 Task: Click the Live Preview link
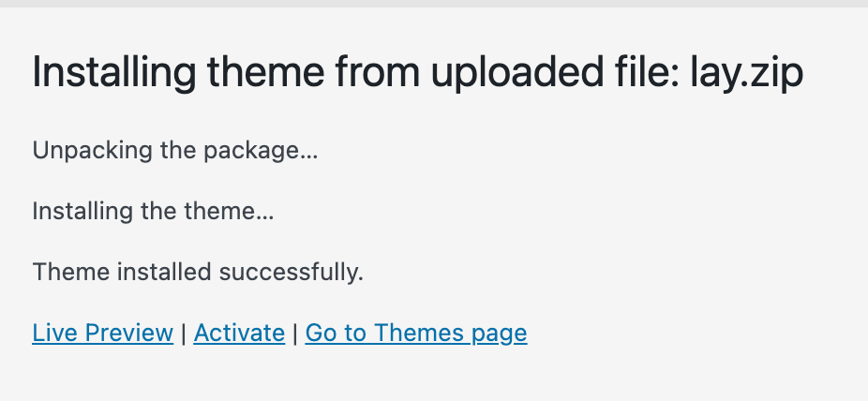point(102,333)
